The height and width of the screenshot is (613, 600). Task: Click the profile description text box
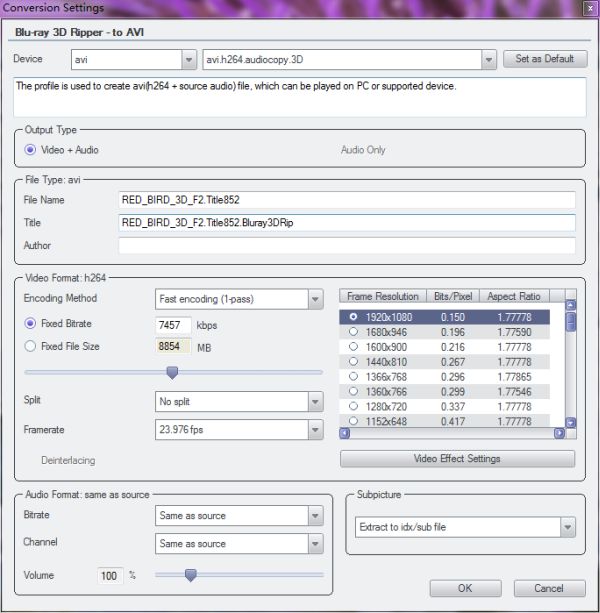click(300, 97)
